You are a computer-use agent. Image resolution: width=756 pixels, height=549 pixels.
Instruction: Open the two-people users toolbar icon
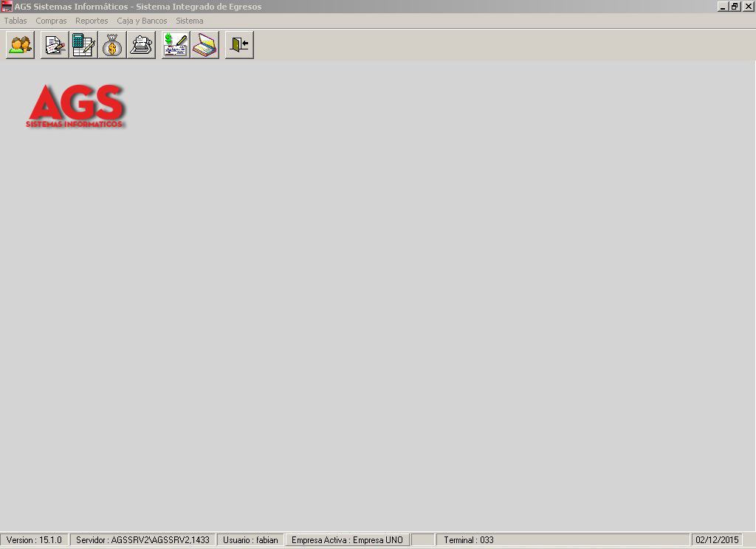[x=20, y=45]
